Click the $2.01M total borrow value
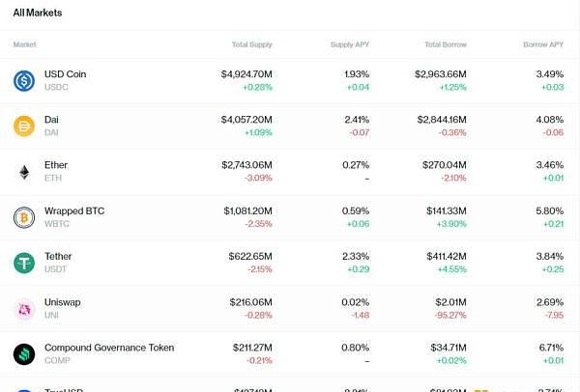This screenshot has width=580, height=392. click(450, 302)
